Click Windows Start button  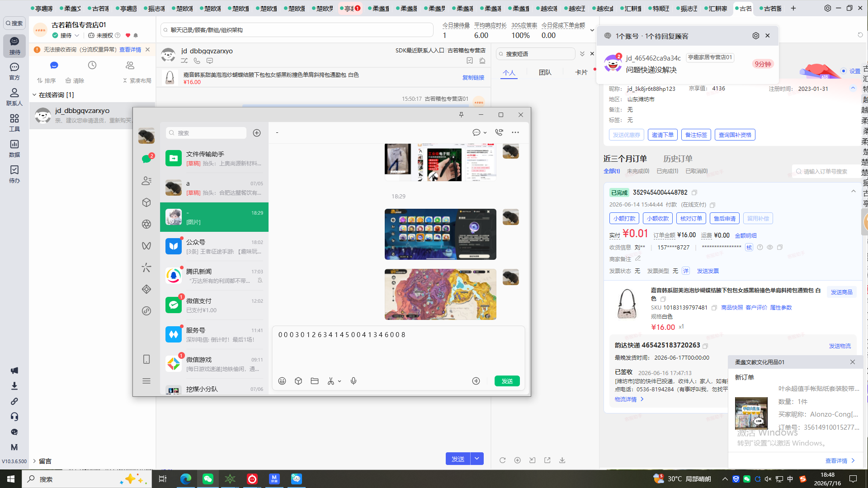coord(11,479)
